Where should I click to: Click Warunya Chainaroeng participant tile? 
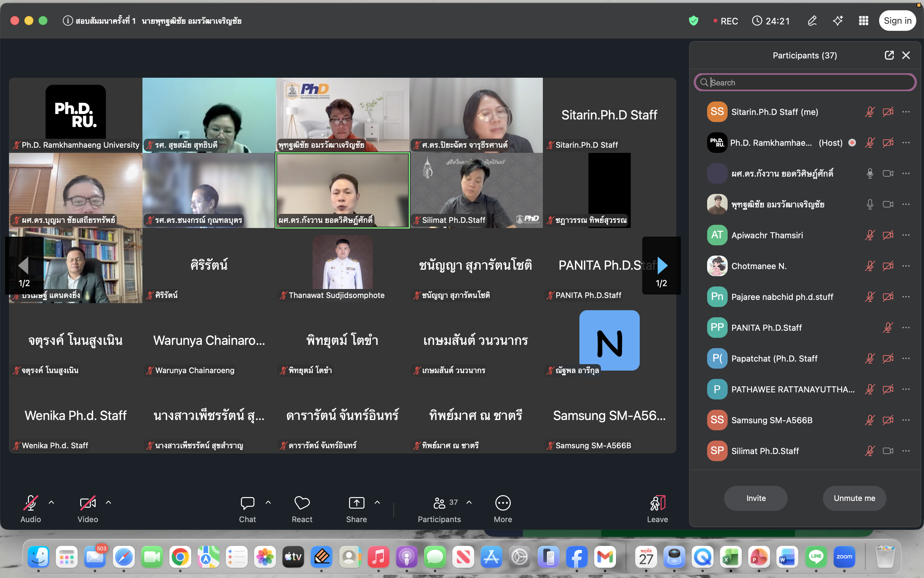[209, 341]
